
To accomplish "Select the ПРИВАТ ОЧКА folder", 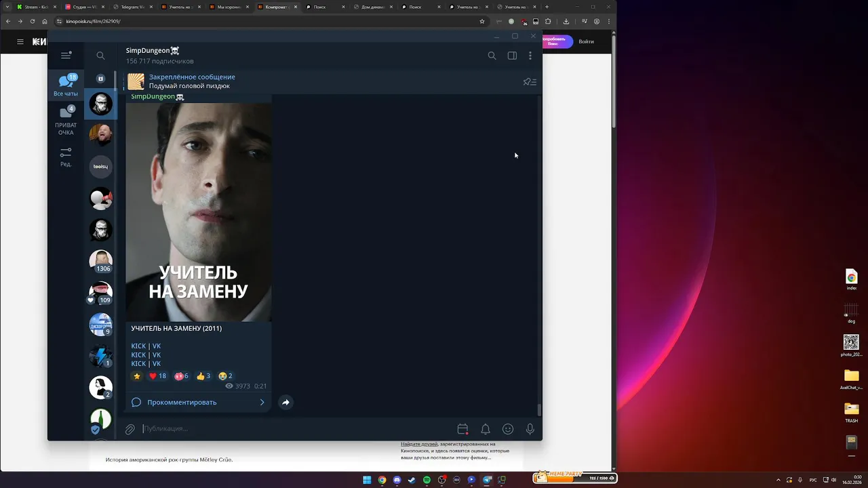I will (x=66, y=120).
